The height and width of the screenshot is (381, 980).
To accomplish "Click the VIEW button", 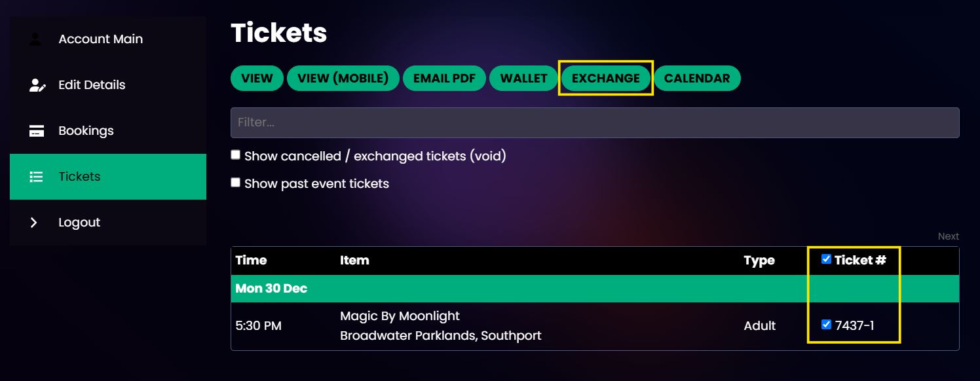I will pos(257,79).
